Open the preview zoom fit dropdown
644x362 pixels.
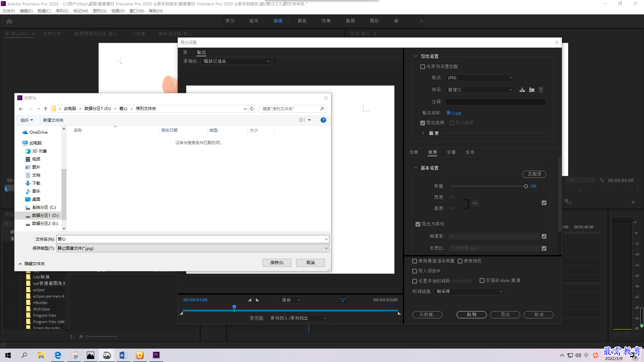pos(290,300)
